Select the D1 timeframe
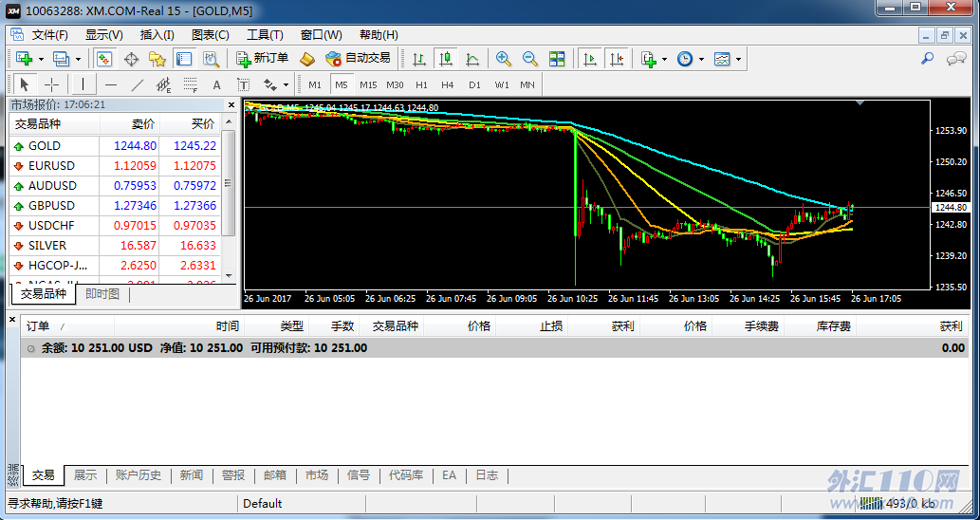 (474, 85)
